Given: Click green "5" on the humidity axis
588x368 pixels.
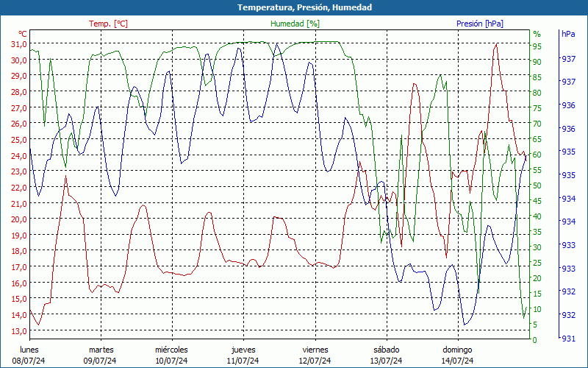Looking at the screenshot, I should coord(535,325).
